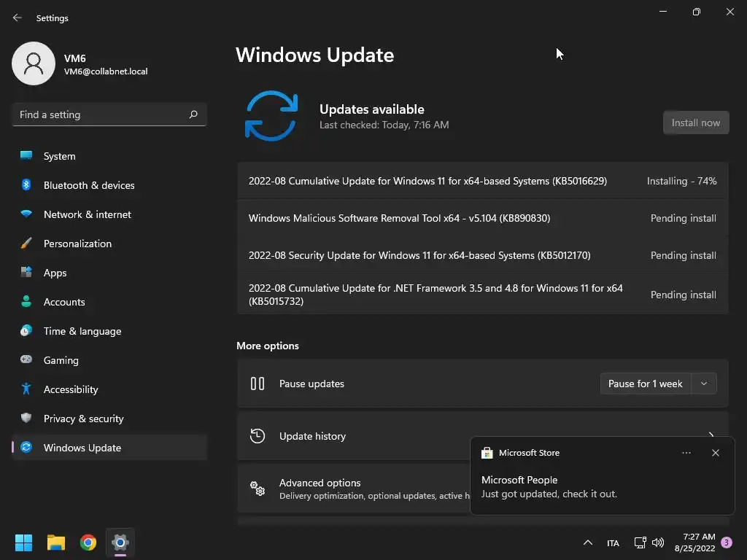Click the Accessibility figure icon in sidebar
747x560 pixels.
point(26,389)
